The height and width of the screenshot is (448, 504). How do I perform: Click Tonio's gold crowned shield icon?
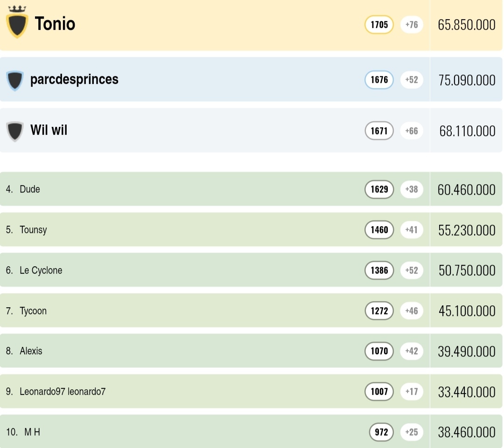tap(17, 23)
